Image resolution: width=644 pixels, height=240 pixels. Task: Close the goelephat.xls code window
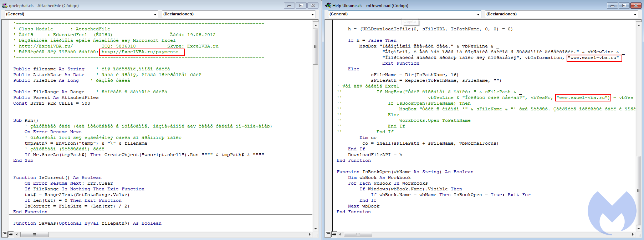click(313, 5)
